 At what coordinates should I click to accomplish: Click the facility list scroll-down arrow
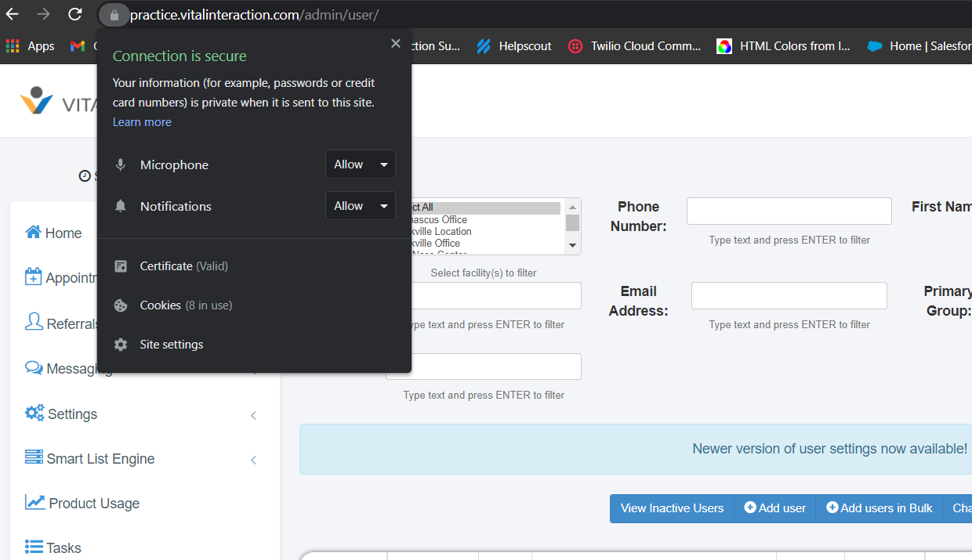click(572, 244)
